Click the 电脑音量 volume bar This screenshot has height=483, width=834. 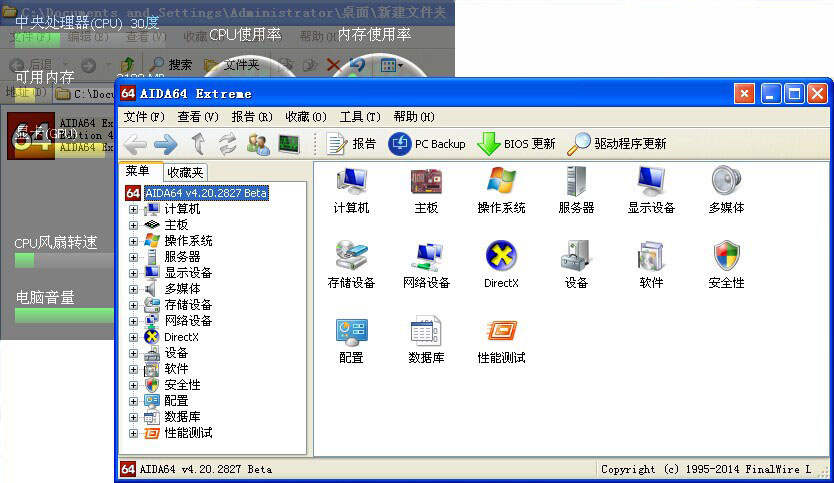click(x=64, y=315)
